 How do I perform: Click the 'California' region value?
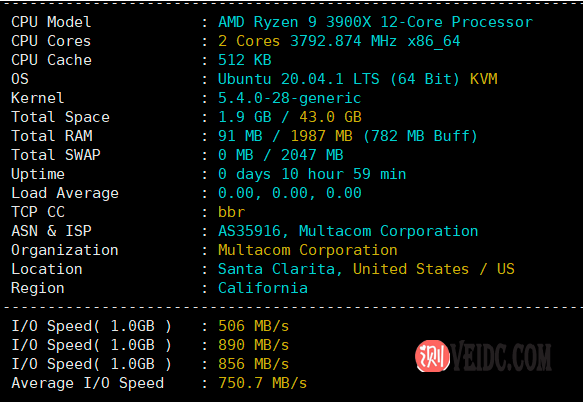click(x=262, y=288)
